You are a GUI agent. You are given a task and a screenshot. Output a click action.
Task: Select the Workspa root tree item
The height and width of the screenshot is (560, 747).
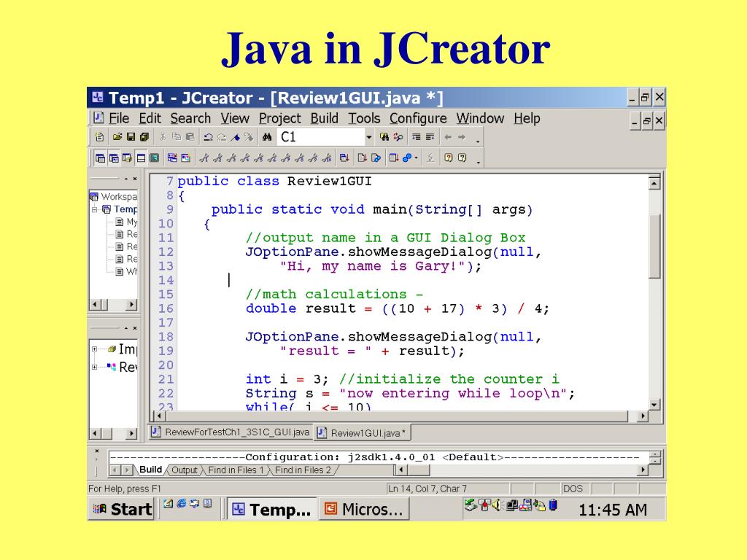pyautogui.click(x=113, y=197)
